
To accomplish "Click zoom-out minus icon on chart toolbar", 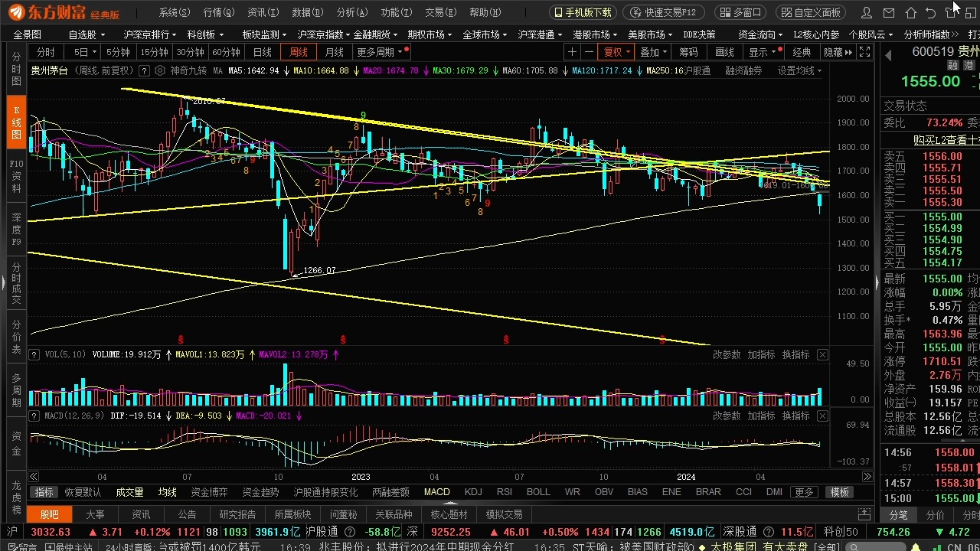I will [x=589, y=52].
